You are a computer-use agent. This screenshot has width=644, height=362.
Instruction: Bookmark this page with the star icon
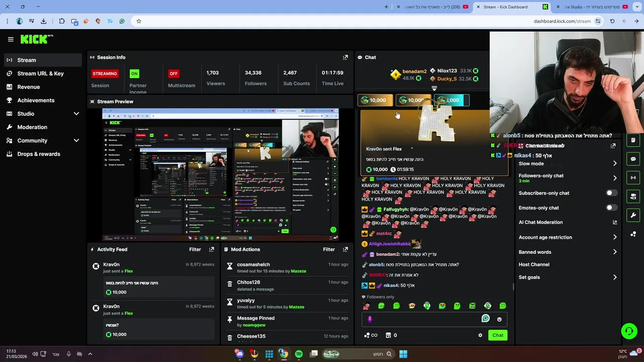[139, 21]
